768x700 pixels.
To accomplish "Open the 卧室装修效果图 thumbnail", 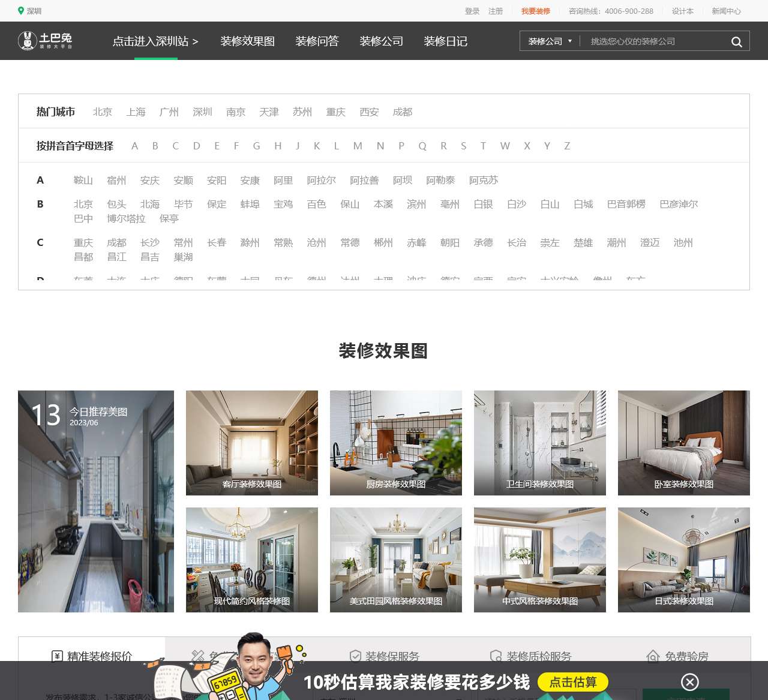I will point(684,443).
